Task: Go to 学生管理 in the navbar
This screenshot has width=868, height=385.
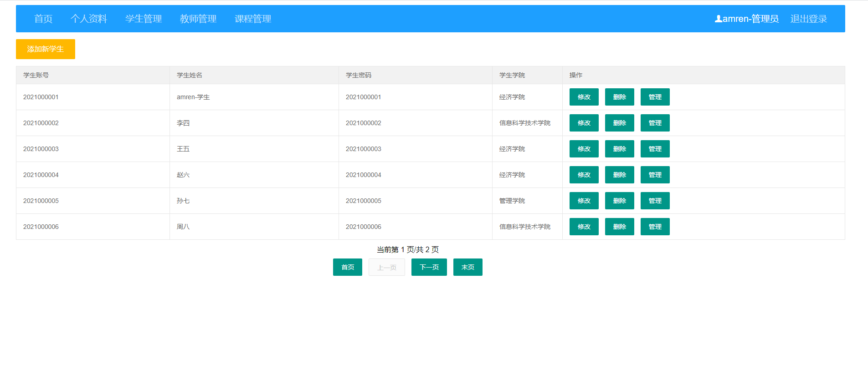Action: pyautogui.click(x=144, y=19)
